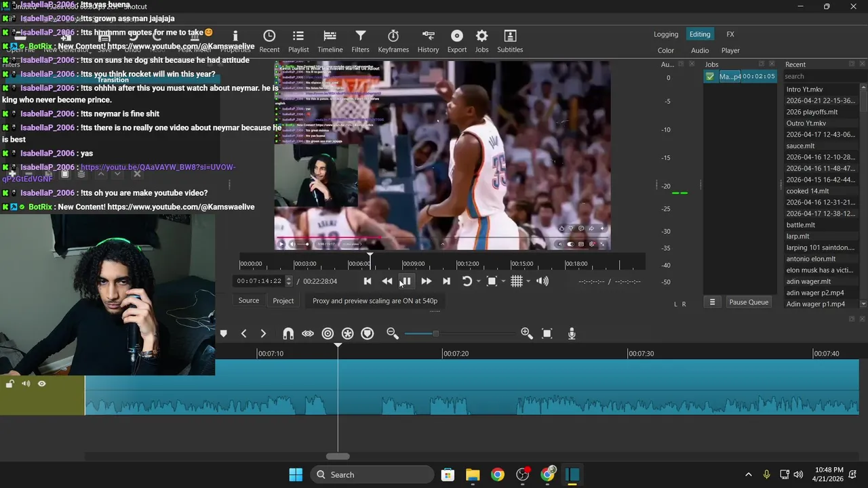
Task: Open the Export panel
Action: pyautogui.click(x=457, y=41)
